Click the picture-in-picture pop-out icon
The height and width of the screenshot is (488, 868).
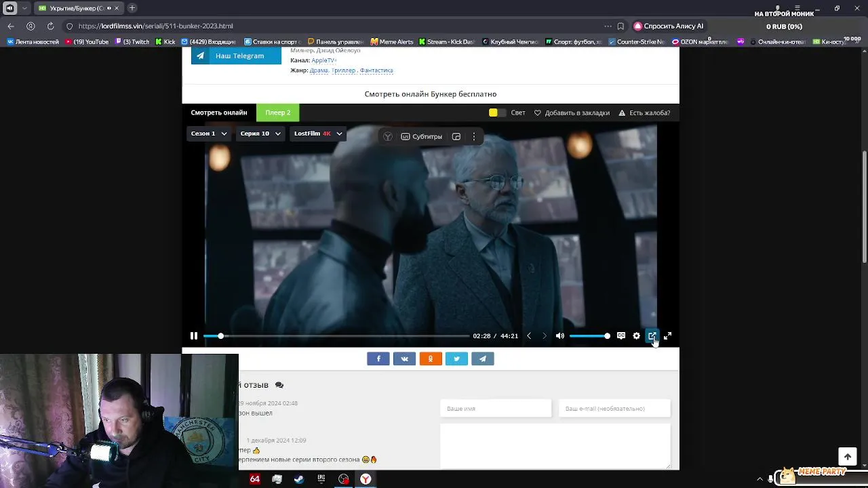(652, 335)
